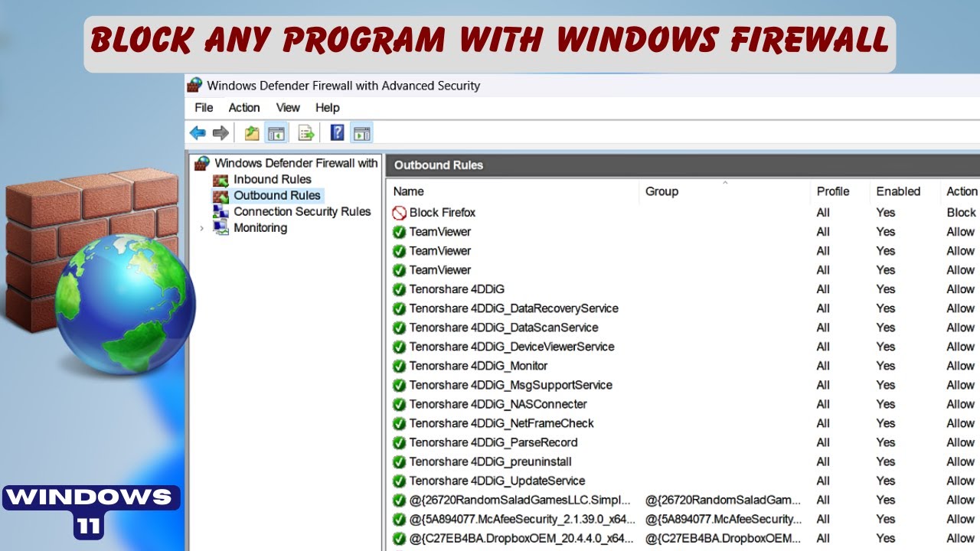Image resolution: width=980 pixels, height=551 pixels.
Task: Click green check icon for @{26720RandomSaladGamesLLC rule
Action: tap(399, 500)
